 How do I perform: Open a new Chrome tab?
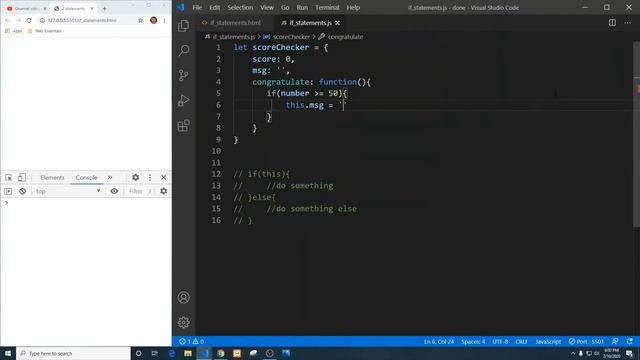[x=104, y=9]
